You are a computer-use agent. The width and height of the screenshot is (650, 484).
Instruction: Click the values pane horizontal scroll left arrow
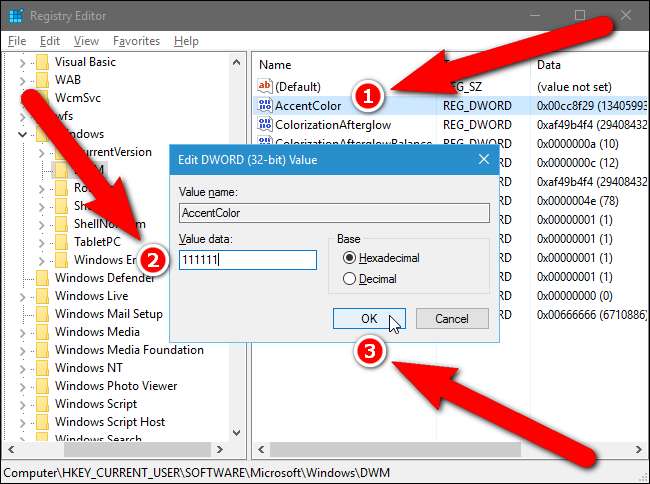(x=261, y=449)
